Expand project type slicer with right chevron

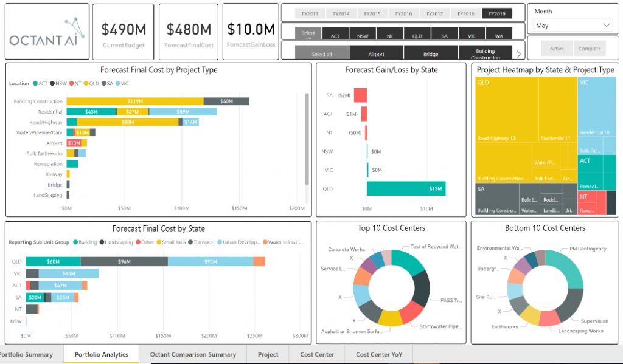(x=519, y=53)
